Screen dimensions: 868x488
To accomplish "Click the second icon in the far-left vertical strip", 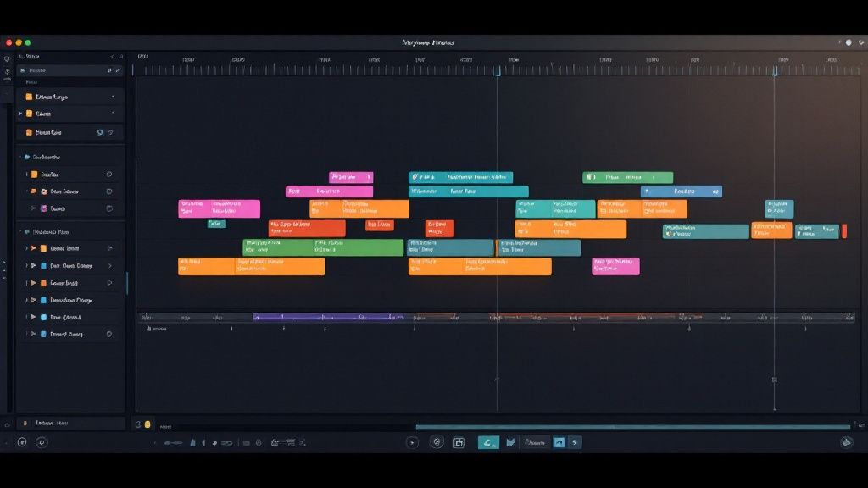I will 7,71.
